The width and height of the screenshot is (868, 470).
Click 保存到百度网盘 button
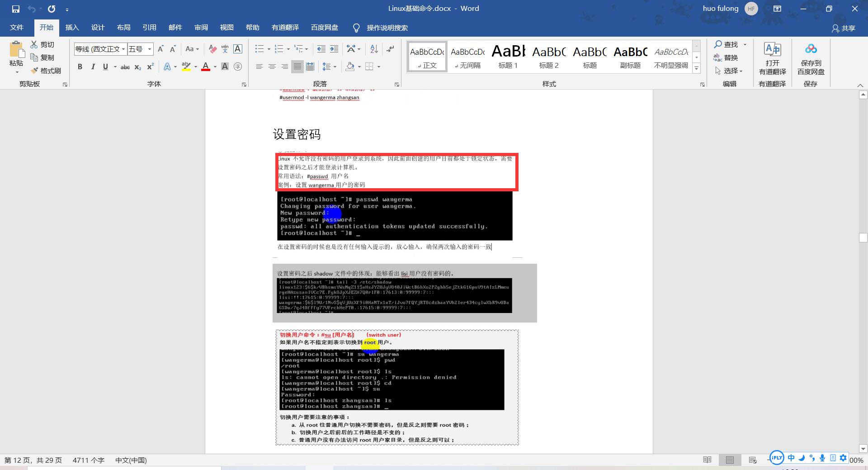[x=811, y=59]
